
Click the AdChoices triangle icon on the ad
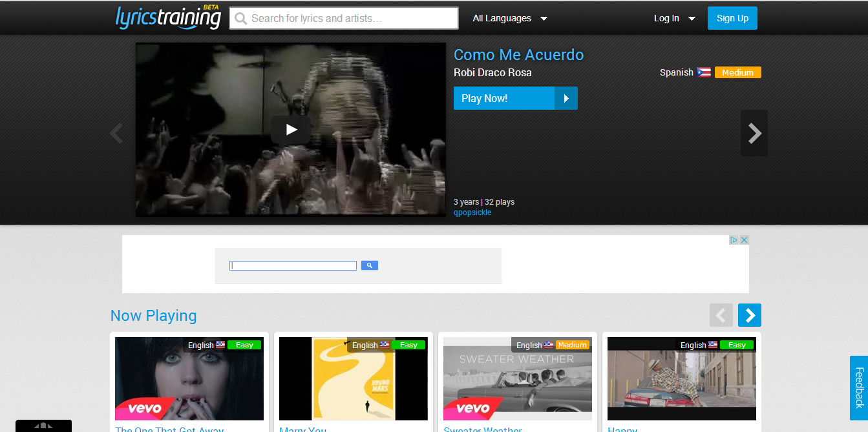[734, 240]
